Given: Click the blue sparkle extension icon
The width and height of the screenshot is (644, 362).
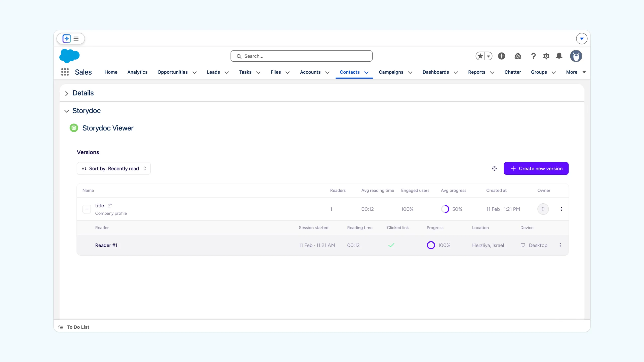Looking at the screenshot, I should point(67,38).
